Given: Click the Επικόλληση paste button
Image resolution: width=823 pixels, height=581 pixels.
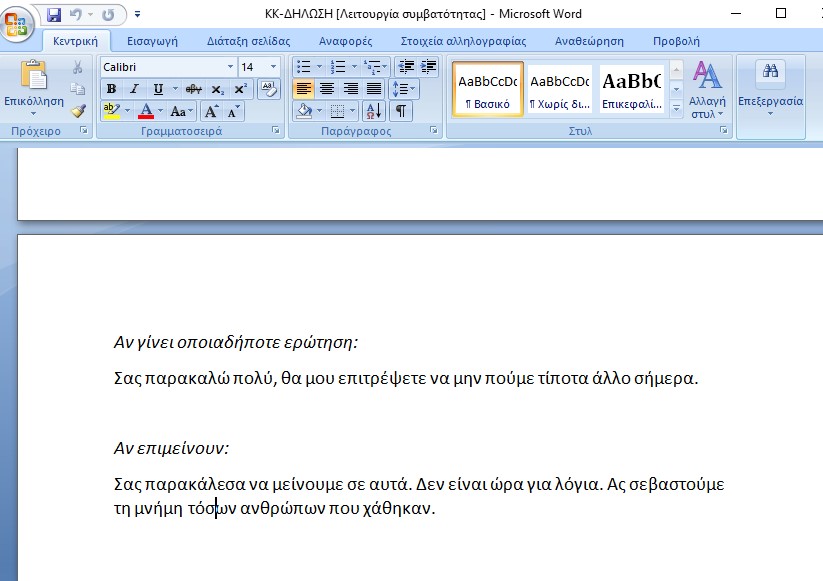Looking at the screenshot, I should click(x=34, y=88).
